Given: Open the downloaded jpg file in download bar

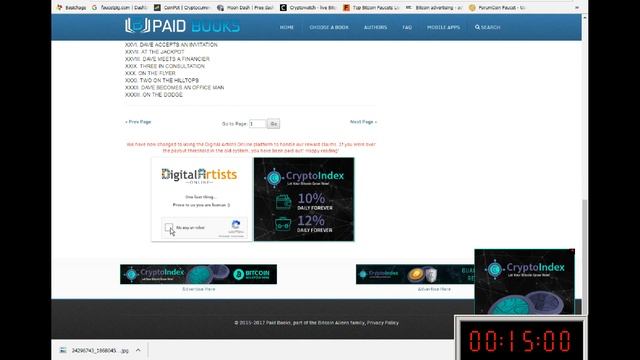Looking at the screenshot, I should click(95, 350).
